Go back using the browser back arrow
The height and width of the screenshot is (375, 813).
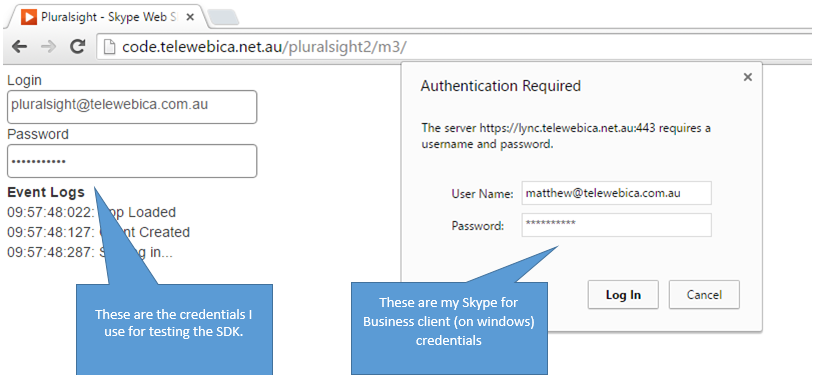[19, 47]
